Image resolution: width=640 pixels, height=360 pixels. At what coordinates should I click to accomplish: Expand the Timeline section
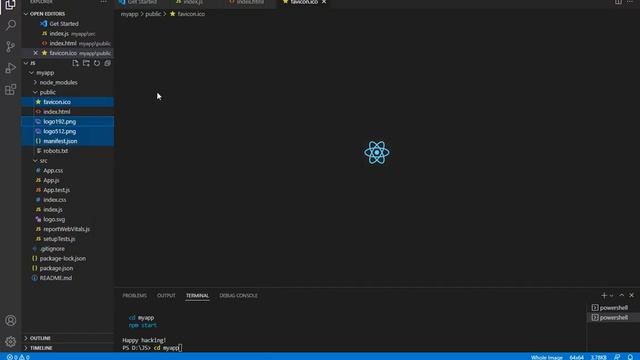click(x=41, y=348)
